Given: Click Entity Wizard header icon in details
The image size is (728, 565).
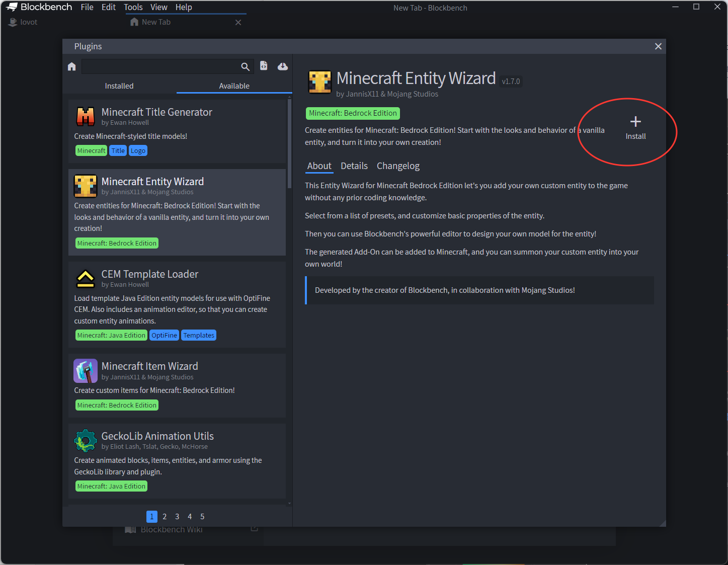Looking at the screenshot, I should pyautogui.click(x=320, y=82).
